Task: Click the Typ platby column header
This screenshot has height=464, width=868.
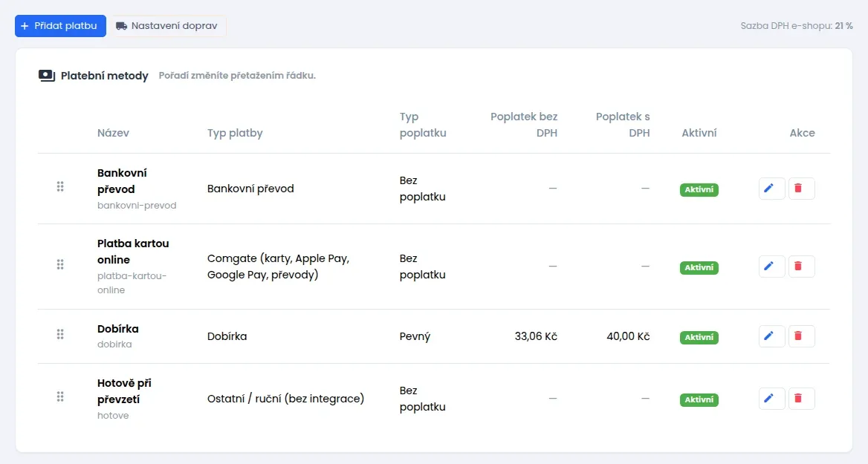Action: click(x=235, y=134)
